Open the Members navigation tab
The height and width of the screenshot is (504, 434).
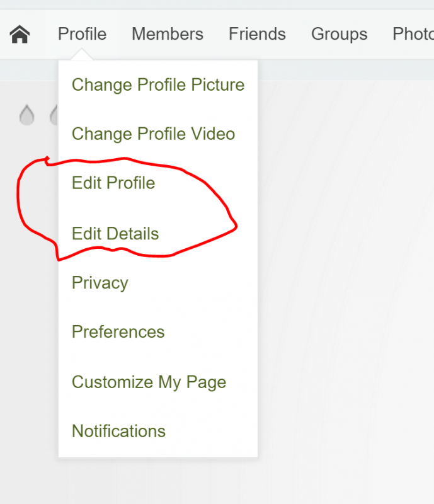[168, 34]
